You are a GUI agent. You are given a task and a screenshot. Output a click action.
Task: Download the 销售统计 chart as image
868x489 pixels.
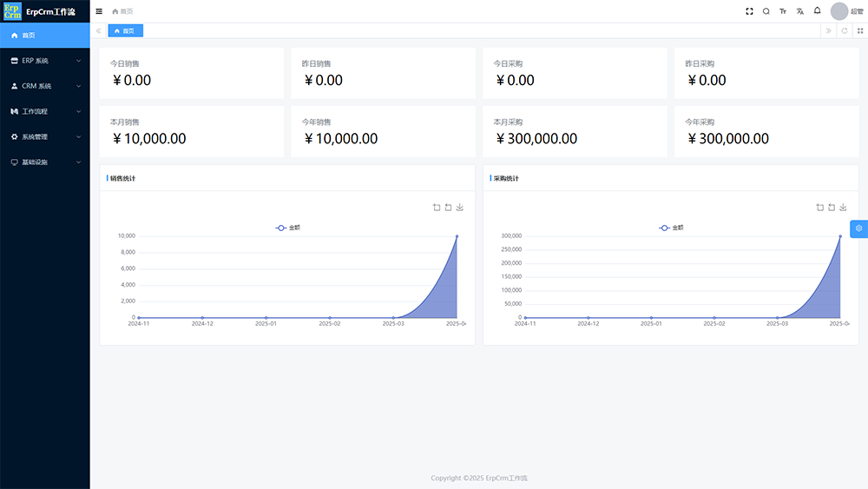[x=460, y=208]
